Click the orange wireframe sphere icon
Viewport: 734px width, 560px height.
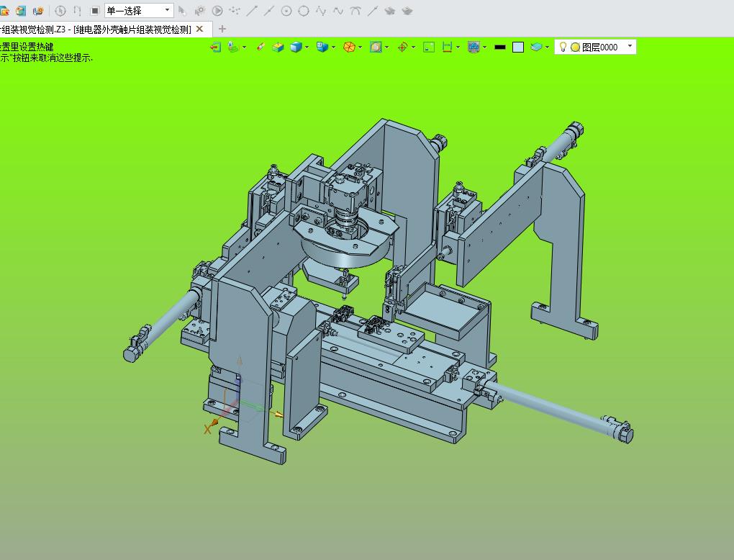pyautogui.click(x=349, y=47)
